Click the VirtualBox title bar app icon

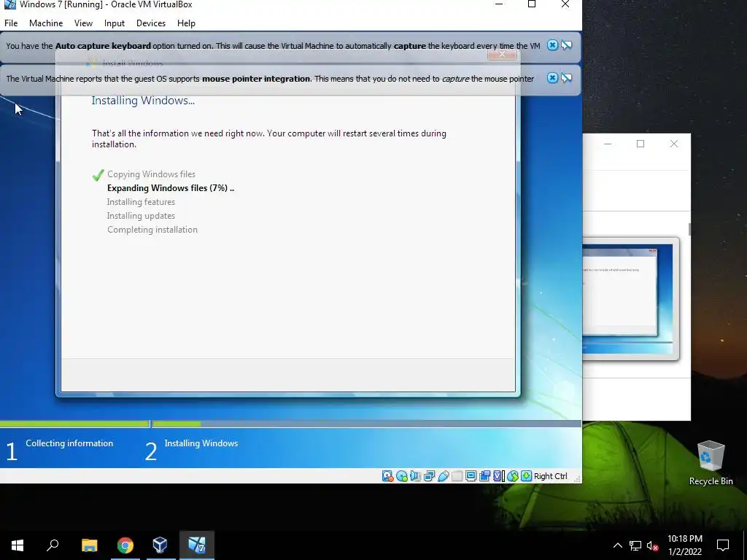[x=9, y=4]
